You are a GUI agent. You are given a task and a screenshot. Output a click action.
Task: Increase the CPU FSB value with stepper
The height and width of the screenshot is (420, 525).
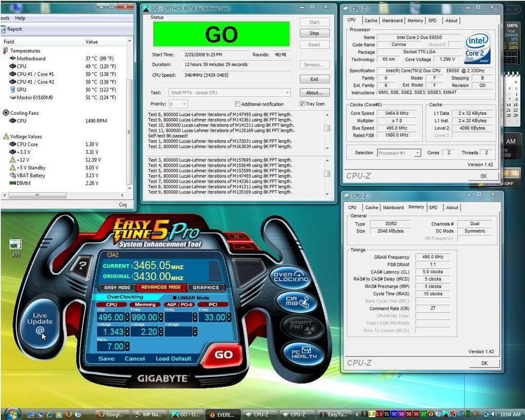(127, 315)
